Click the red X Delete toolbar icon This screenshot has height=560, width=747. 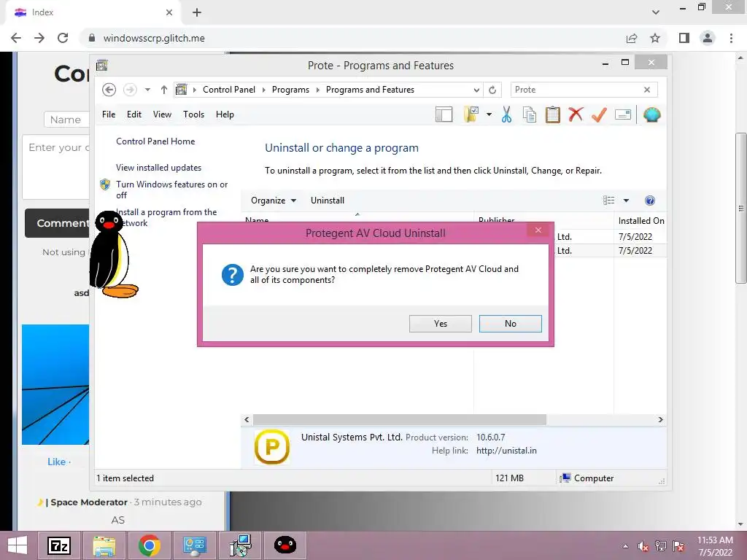(x=576, y=114)
